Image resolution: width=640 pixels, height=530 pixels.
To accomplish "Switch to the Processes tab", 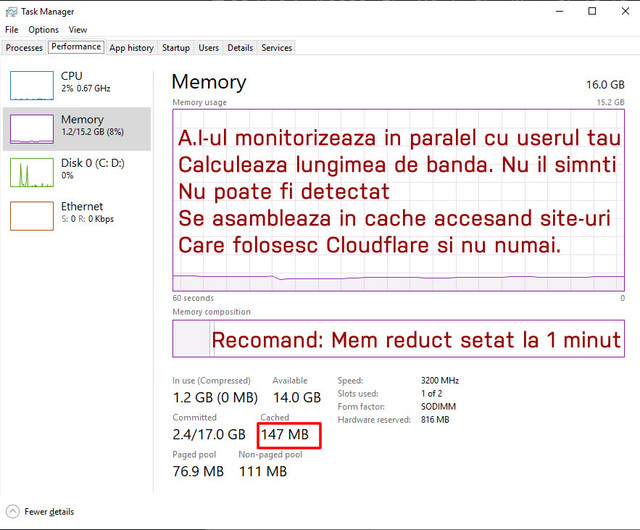I will [x=24, y=48].
